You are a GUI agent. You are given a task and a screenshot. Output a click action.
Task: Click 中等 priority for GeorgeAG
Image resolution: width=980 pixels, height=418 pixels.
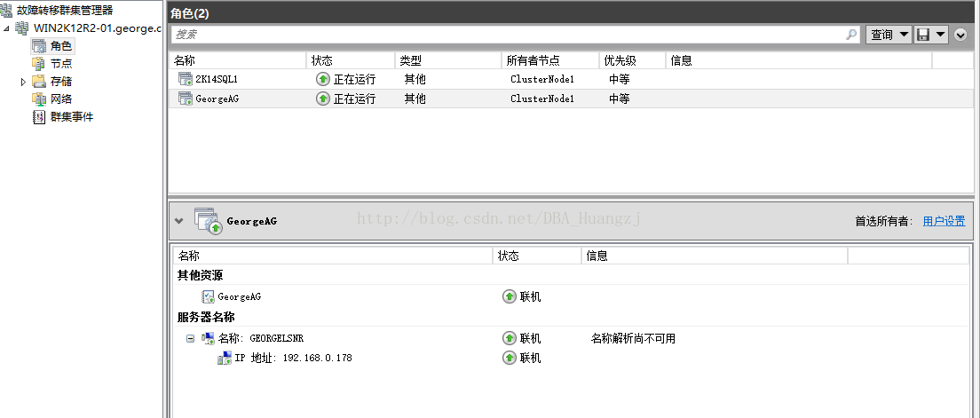point(619,99)
